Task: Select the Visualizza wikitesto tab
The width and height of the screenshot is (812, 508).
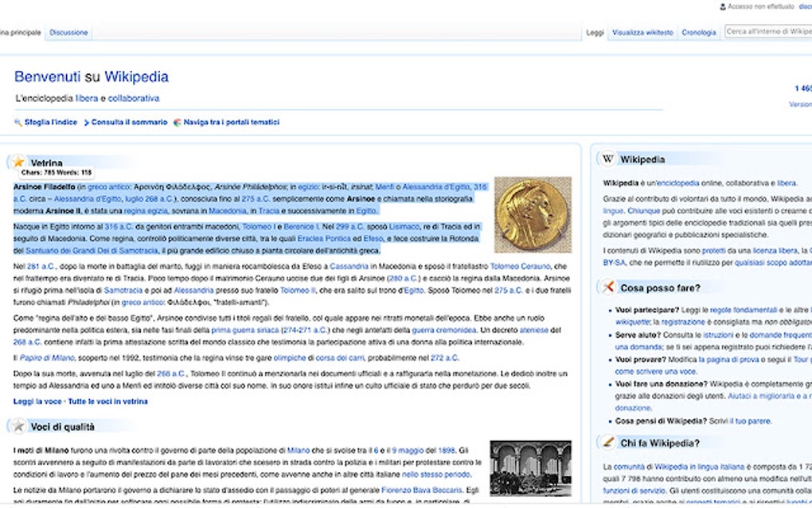Action: 642,32
